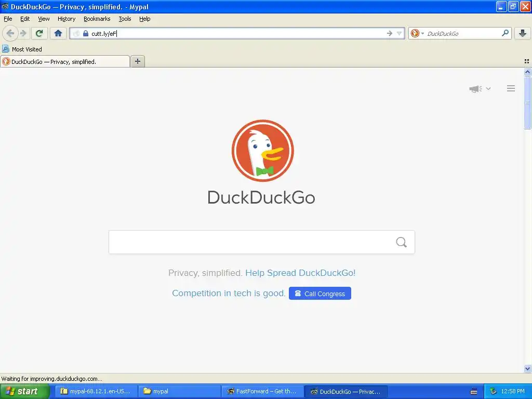Open the Tools menu

coord(125,19)
